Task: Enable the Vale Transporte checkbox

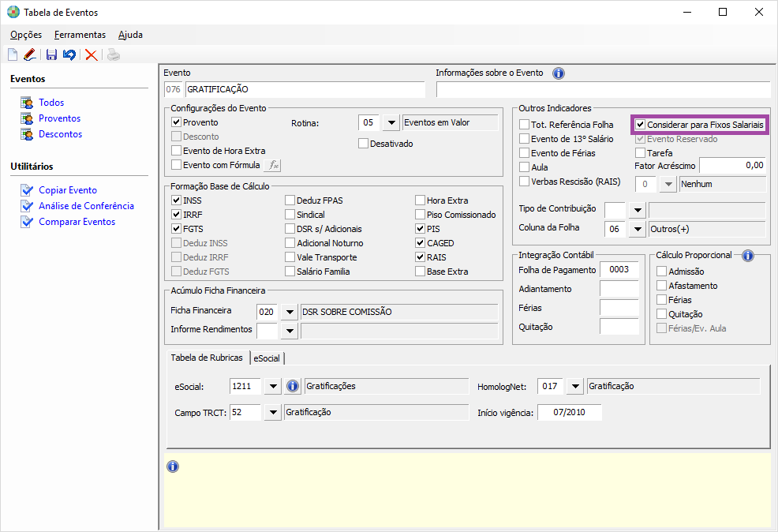Action: (x=290, y=257)
